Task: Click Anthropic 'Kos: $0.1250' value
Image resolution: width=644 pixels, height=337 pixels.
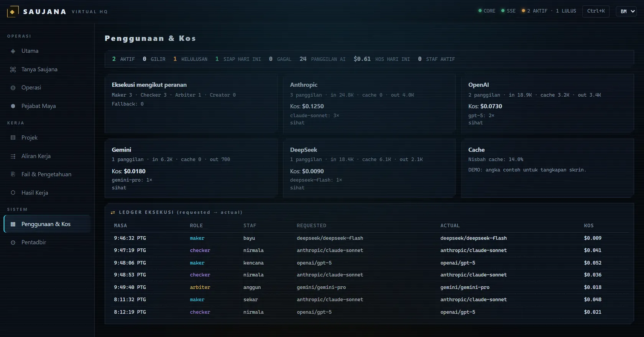Action: (307, 106)
